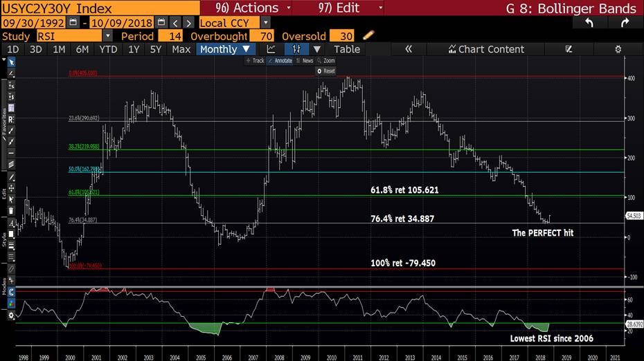644x361 pixels.
Task: Open text style A tool
Action: tap(11, 223)
